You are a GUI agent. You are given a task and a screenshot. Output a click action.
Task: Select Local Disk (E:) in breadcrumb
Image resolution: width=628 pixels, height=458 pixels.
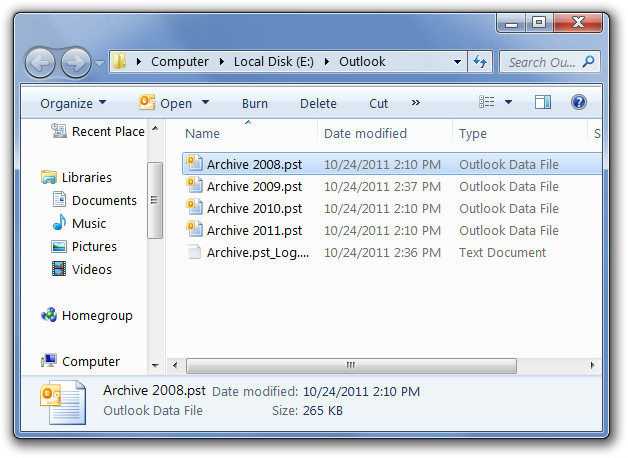pos(274,62)
